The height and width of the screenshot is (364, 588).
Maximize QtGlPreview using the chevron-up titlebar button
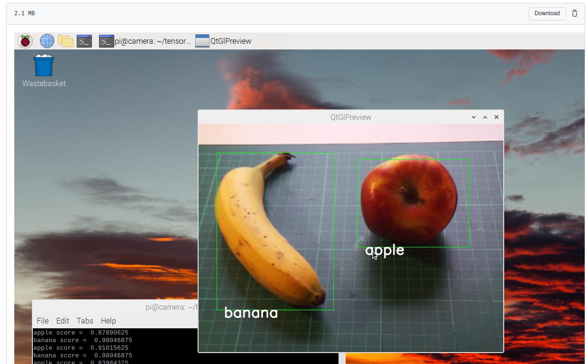pyautogui.click(x=485, y=117)
